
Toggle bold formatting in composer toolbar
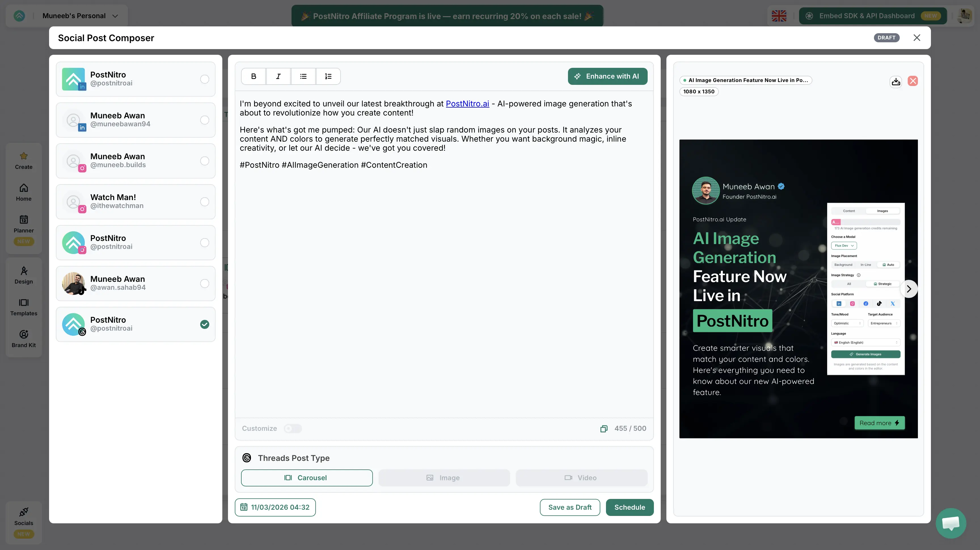[254, 76]
